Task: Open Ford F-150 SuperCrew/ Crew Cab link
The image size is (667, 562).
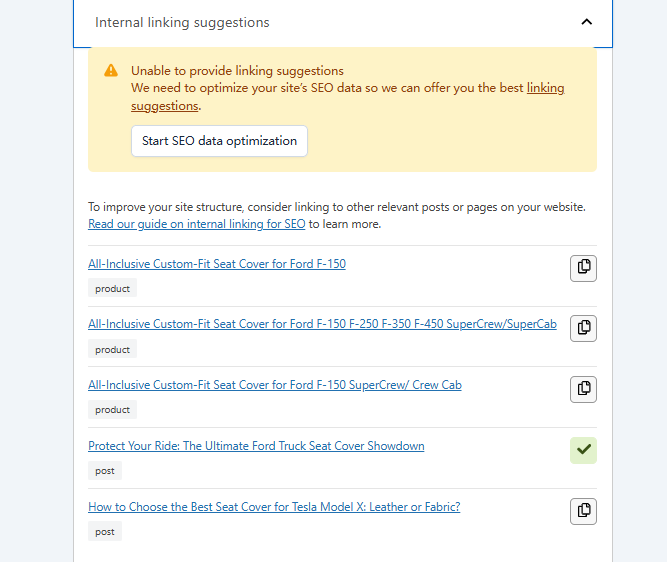Action: pos(275,385)
